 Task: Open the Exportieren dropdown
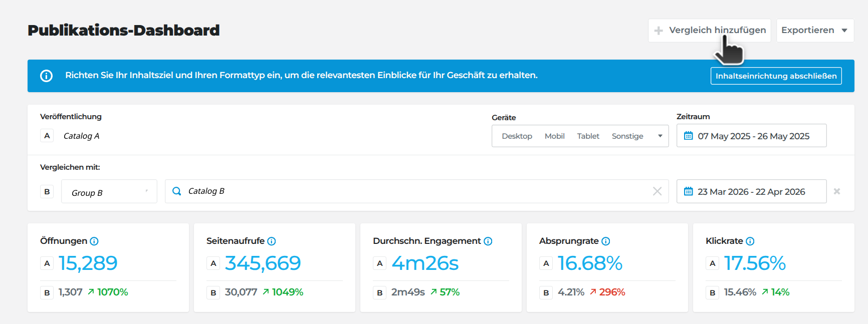[x=815, y=31]
